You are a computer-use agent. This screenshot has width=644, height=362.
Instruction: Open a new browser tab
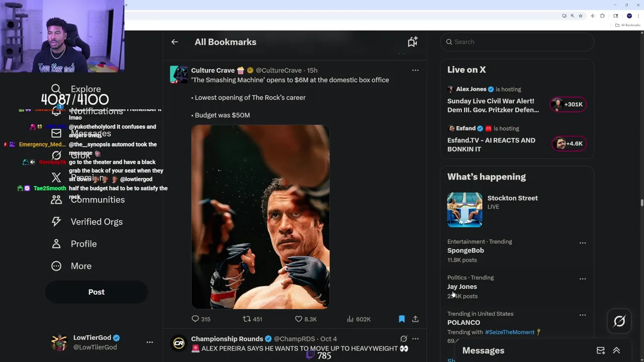(x=126, y=5)
